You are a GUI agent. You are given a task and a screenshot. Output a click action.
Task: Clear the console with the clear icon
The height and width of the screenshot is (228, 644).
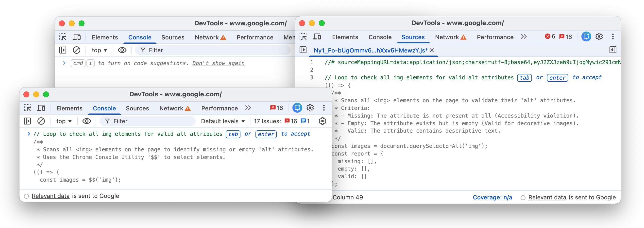[41, 121]
